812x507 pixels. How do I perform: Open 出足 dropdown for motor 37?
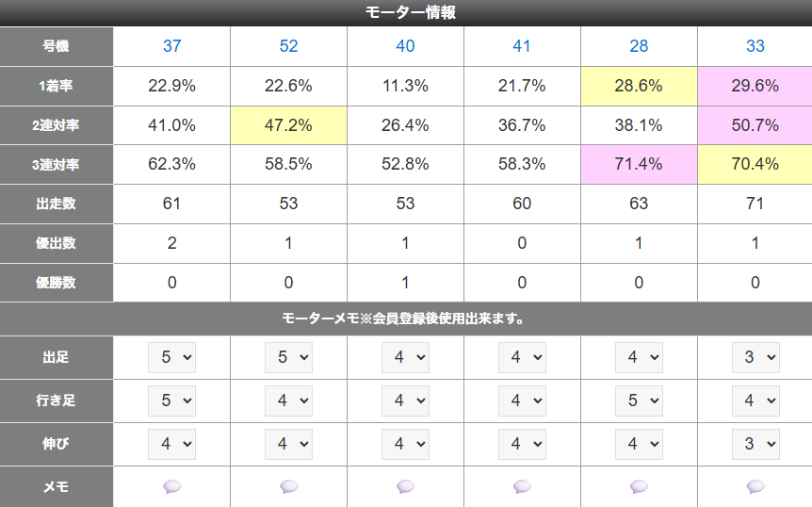(x=171, y=358)
